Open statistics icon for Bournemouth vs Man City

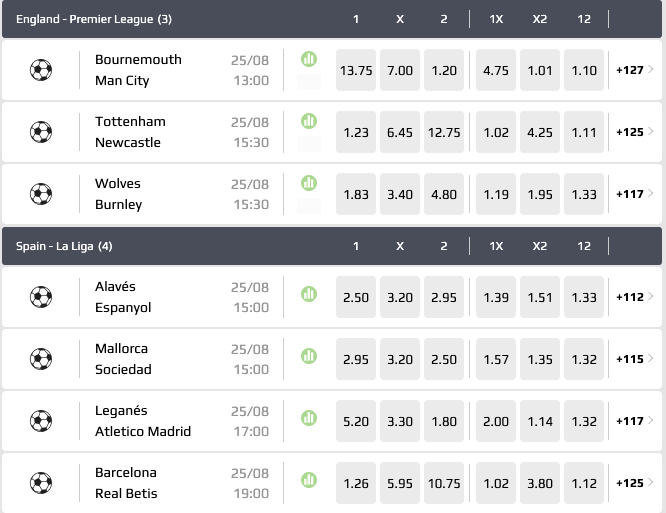click(x=309, y=59)
